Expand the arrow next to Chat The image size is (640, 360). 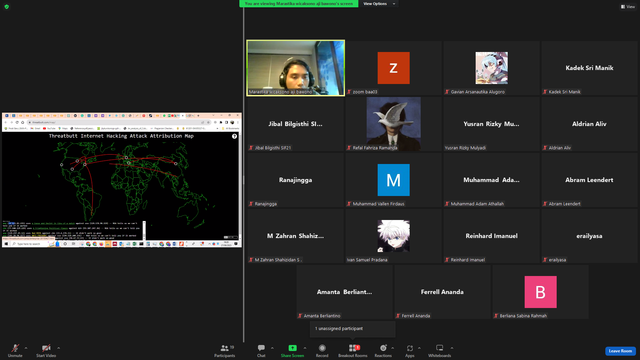click(x=272, y=348)
